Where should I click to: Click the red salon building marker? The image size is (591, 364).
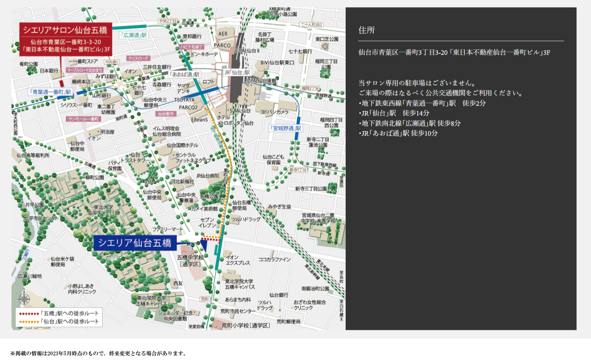coord(62,83)
